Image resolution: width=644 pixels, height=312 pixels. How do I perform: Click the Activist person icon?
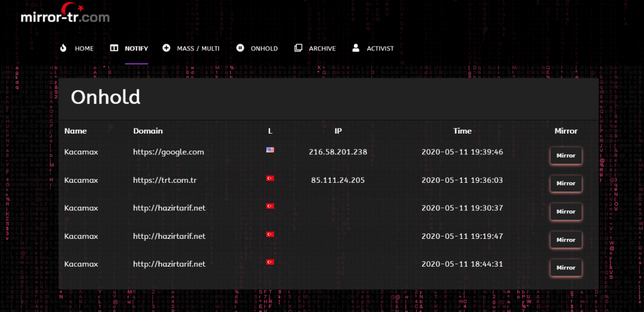(x=356, y=48)
